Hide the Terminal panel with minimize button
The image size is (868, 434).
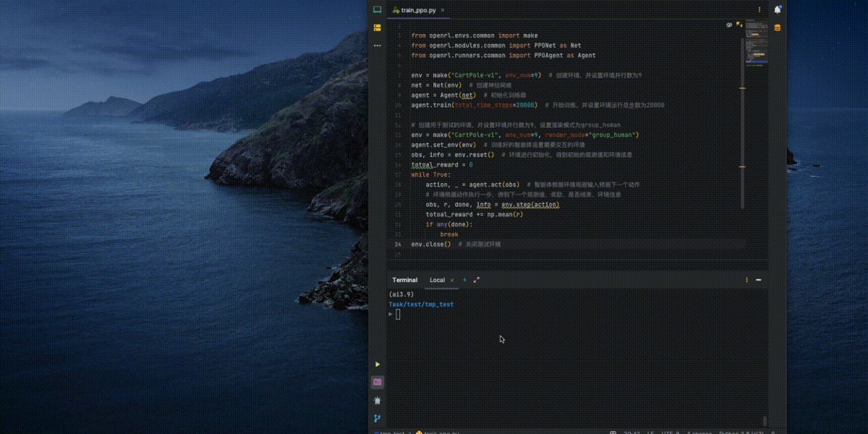[x=759, y=280]
